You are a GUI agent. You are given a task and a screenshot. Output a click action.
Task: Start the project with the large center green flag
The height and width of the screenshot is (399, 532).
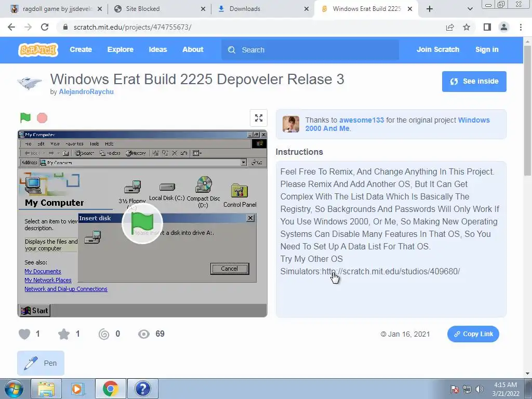(142, 223)
